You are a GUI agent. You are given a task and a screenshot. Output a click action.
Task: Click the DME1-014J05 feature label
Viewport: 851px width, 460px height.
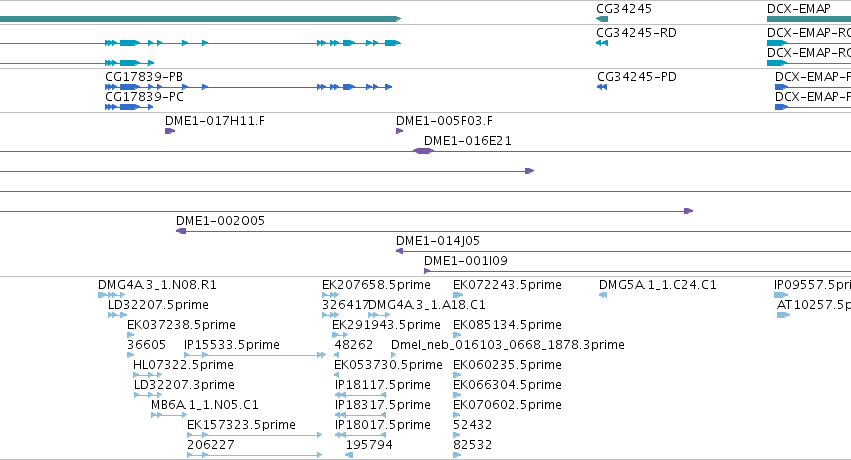click(437, 241)
